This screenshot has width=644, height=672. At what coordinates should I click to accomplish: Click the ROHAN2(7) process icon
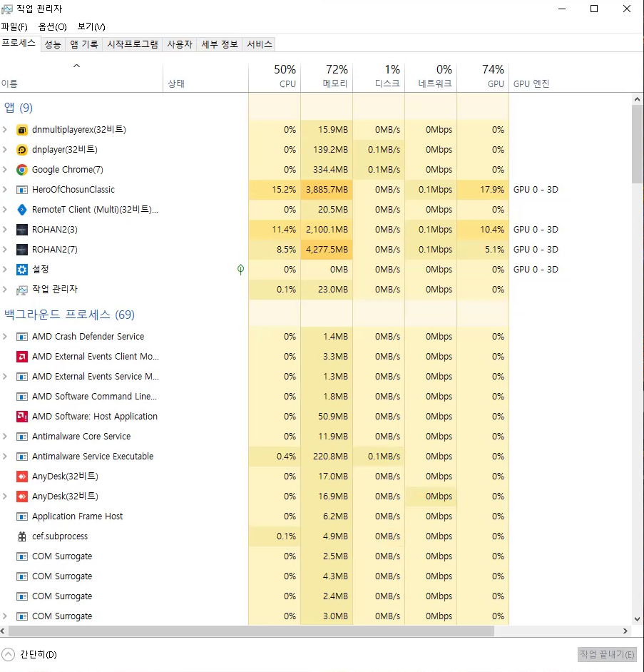[22, 250]
